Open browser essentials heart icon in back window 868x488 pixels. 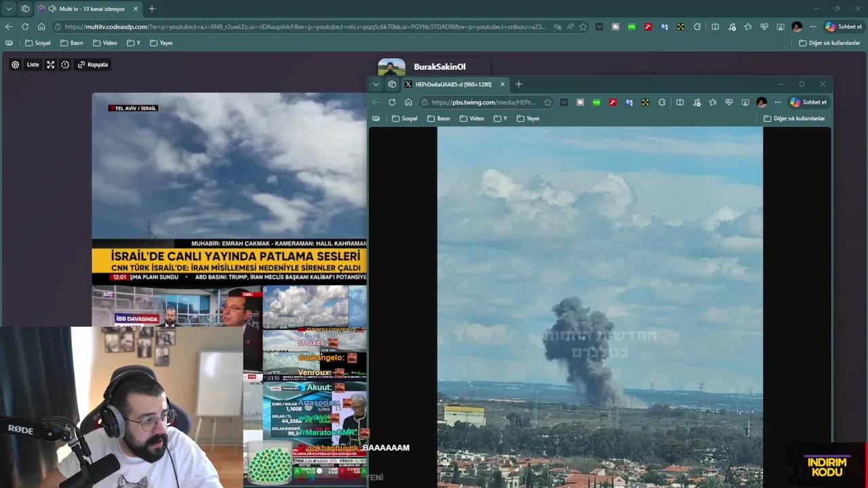764,26
